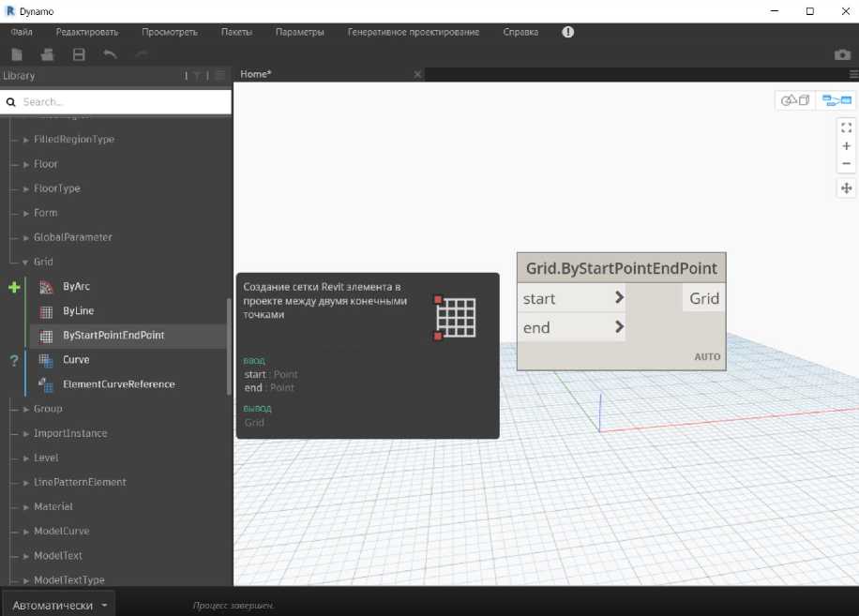Open the Пакеты menu
This screenshot has width=859, height=616.
tap(236, 32)
